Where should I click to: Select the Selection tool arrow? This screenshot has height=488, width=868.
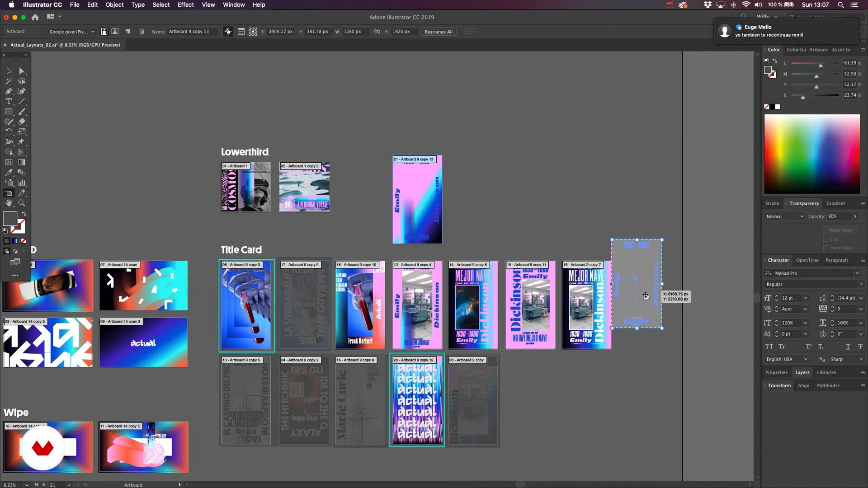[9, 71]
